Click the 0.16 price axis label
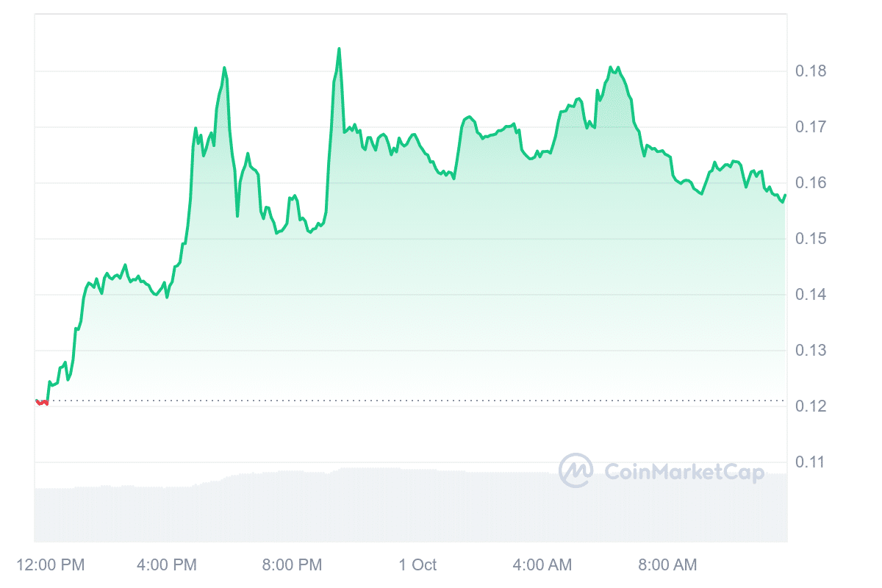Image resolution: width=882 pixels, height=588 pixels. pos(810,183)
